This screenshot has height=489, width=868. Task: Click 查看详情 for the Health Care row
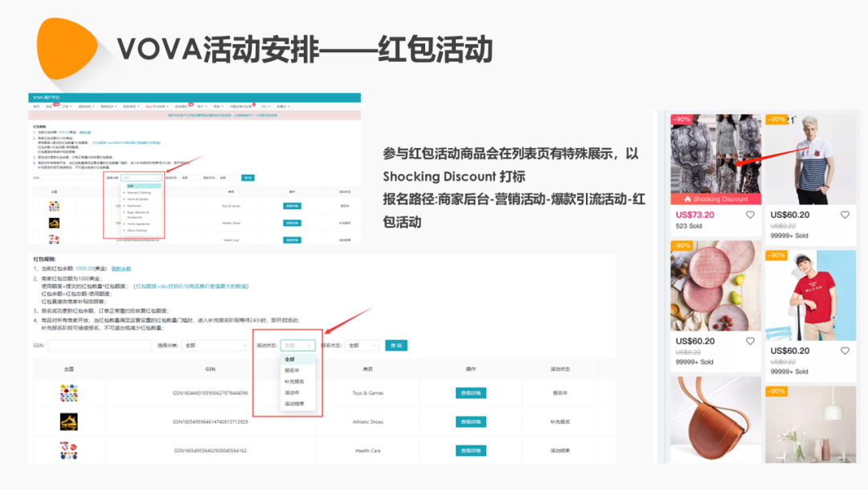(x=471, y=450)
